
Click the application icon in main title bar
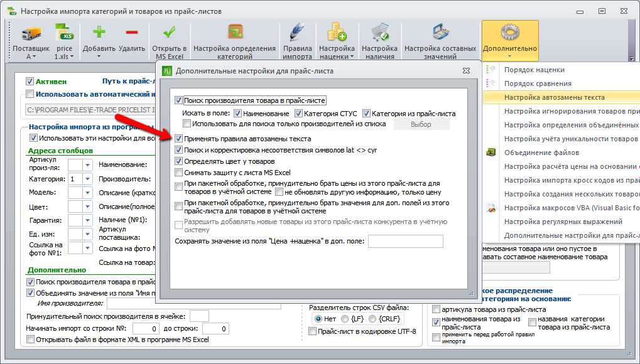coord(12,11)
